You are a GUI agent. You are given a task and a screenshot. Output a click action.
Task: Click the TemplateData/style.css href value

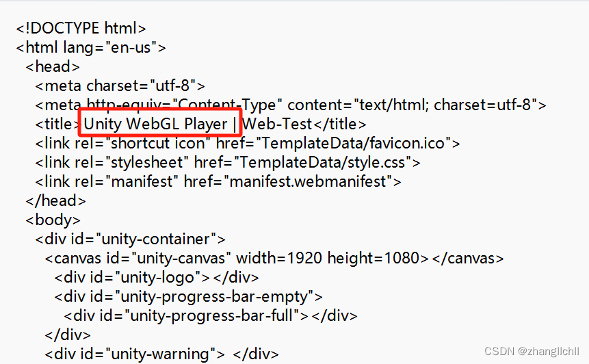323,163
